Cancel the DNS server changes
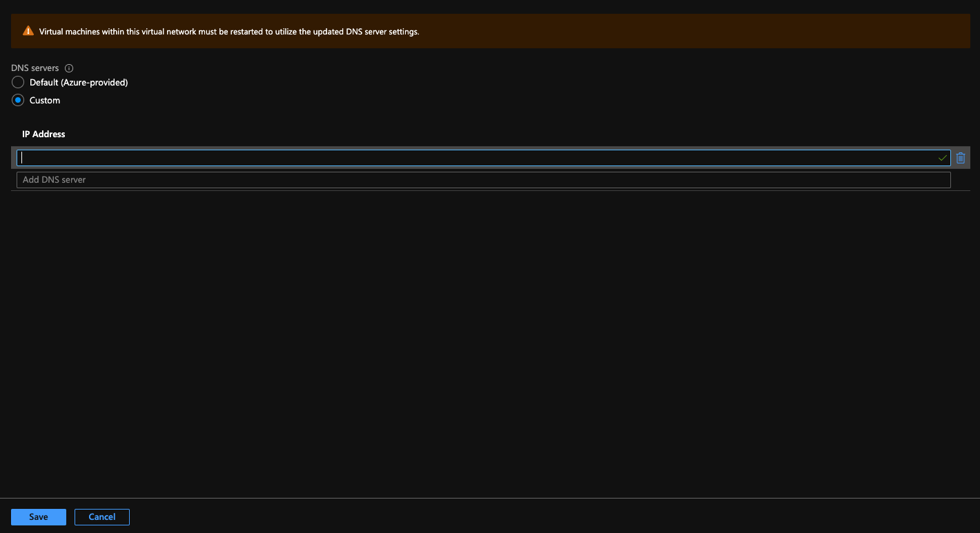The height and width of the screenshot is (533, 980). click(102, 517)
